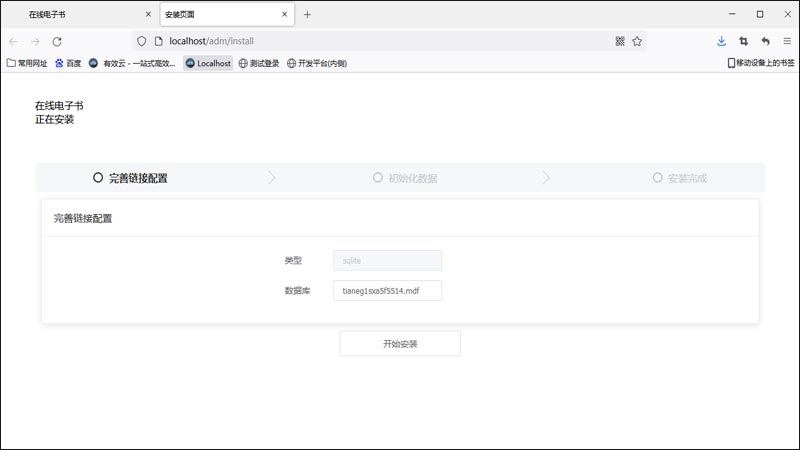Select the 初始化数据 step
This screenshot has height=450, width=800.
[405, 178]
